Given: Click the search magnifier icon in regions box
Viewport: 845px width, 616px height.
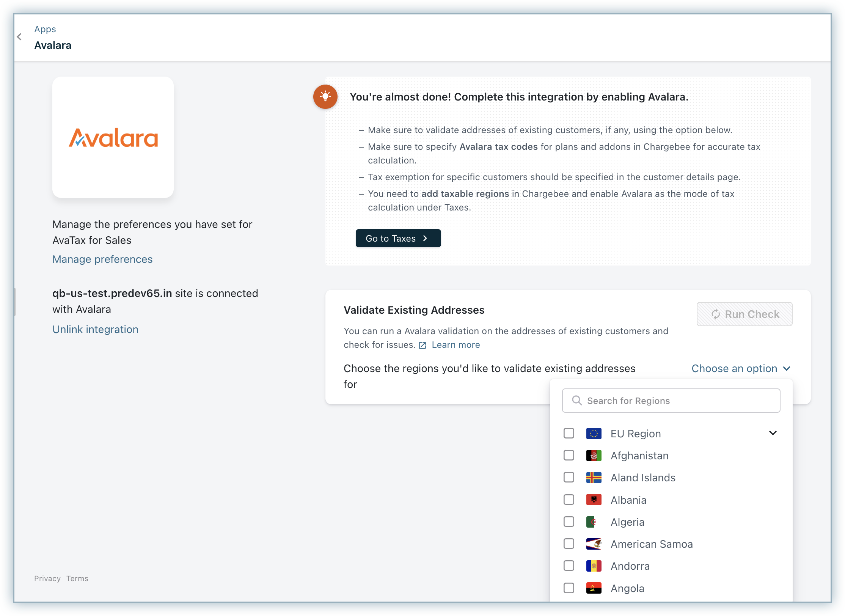Looking at the screenshot, I should (576, 401).
